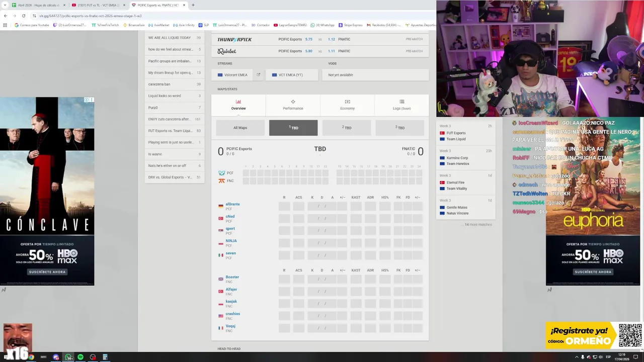Select map 1 TBD button
This screenshot has height=362, width=644.
(x=293, y=128)
